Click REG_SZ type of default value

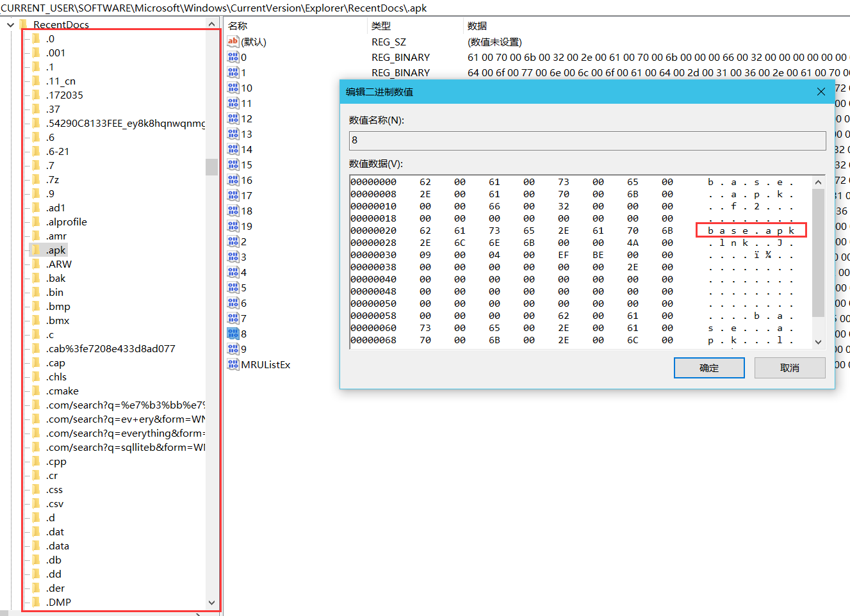tap(389, 42)
